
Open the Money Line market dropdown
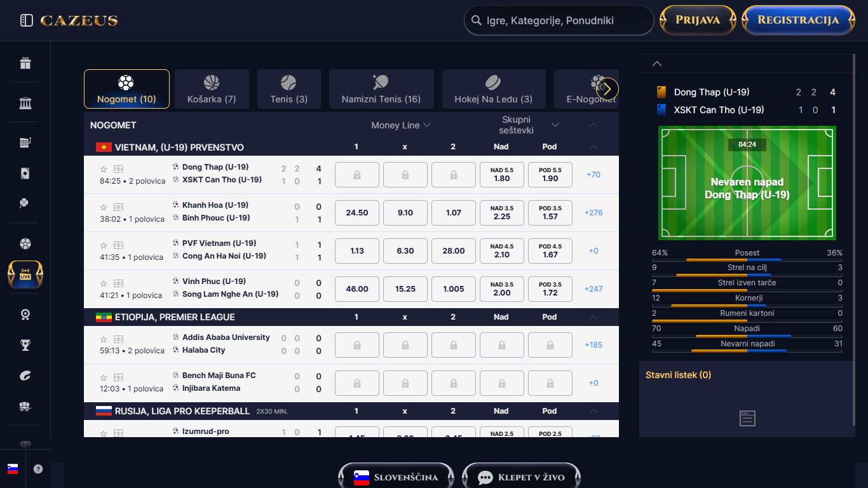pyautogui.click(x=401, y=125)
